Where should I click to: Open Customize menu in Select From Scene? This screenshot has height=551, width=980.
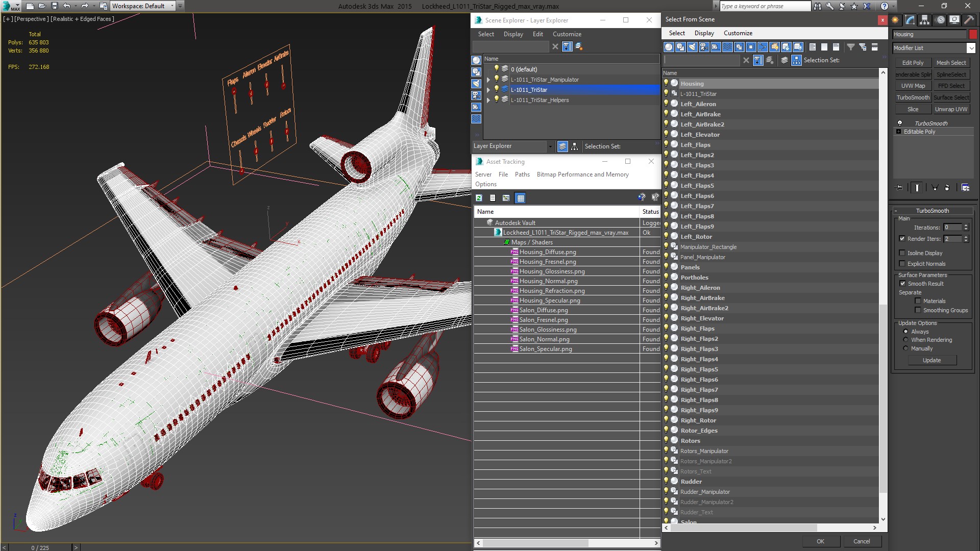click(x=738, y=33)
